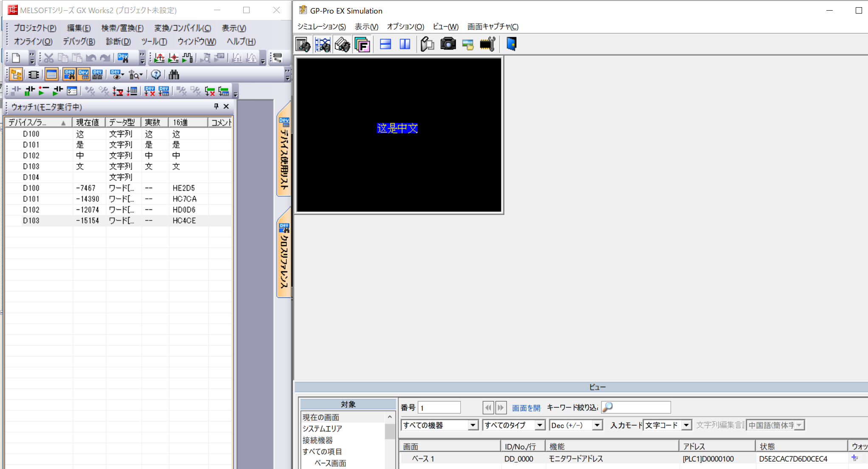Select システムエリア in the target list
Viewport: 868px width, 469px height.
pos(322,429)
